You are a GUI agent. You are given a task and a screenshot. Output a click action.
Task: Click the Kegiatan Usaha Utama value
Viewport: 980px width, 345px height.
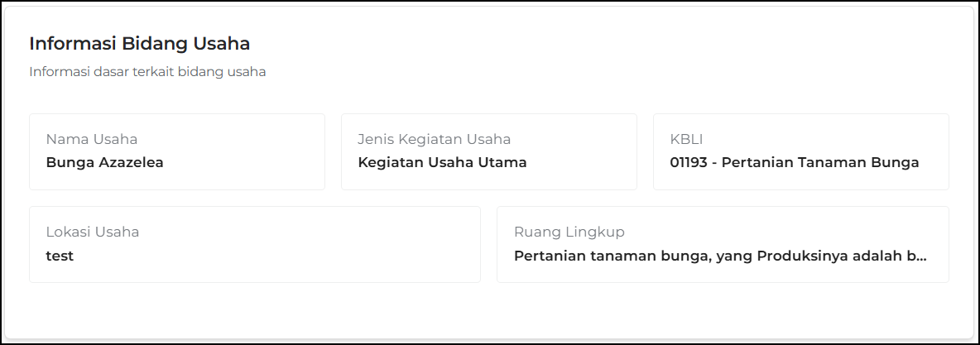tap(442, 162)
